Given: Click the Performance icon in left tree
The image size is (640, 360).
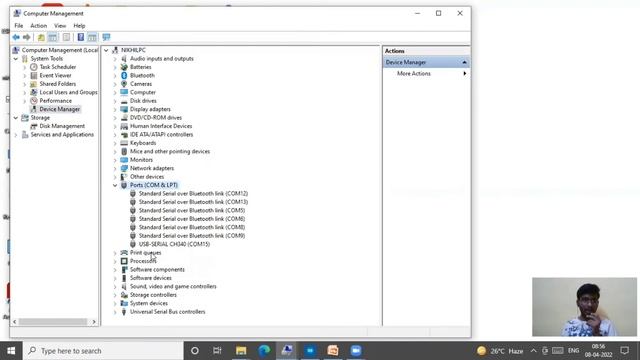Looking at the screenshot, I should (x=34, y=100).
